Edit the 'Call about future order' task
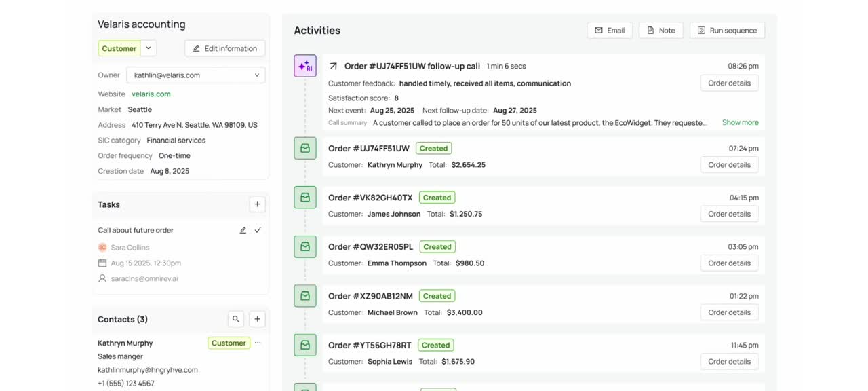The image size is (868, 391). point(243,230)
